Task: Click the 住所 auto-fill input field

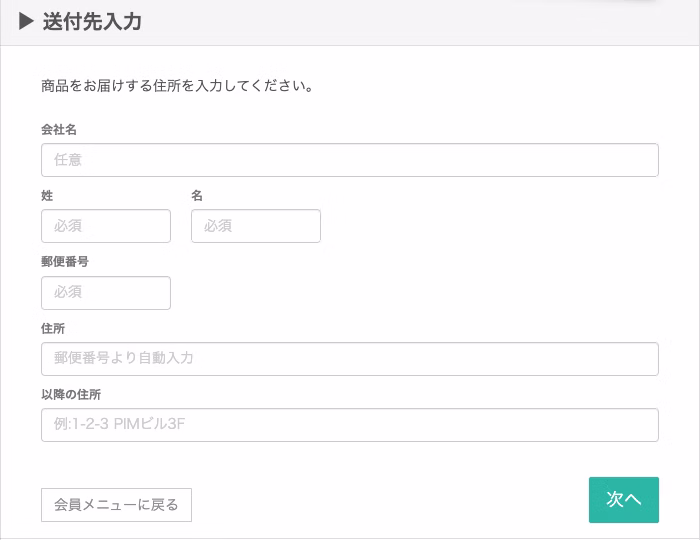Action: point(350,359)
